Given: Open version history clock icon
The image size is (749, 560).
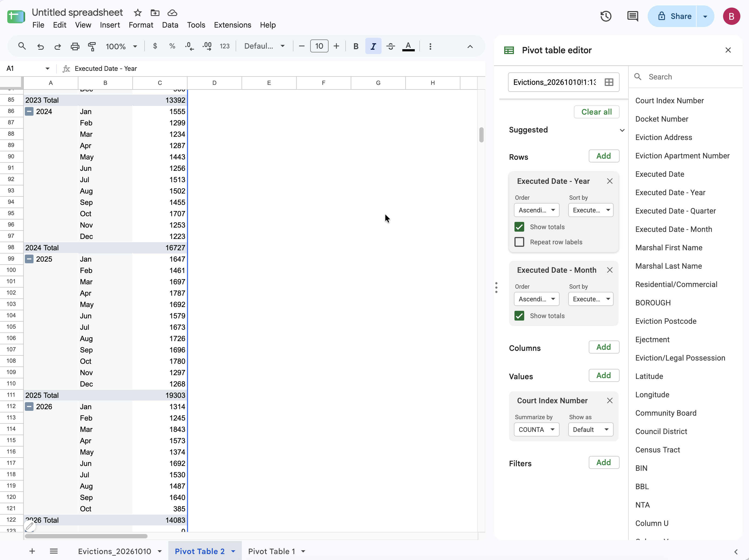Looking at the screenshot, I should 606,16.
